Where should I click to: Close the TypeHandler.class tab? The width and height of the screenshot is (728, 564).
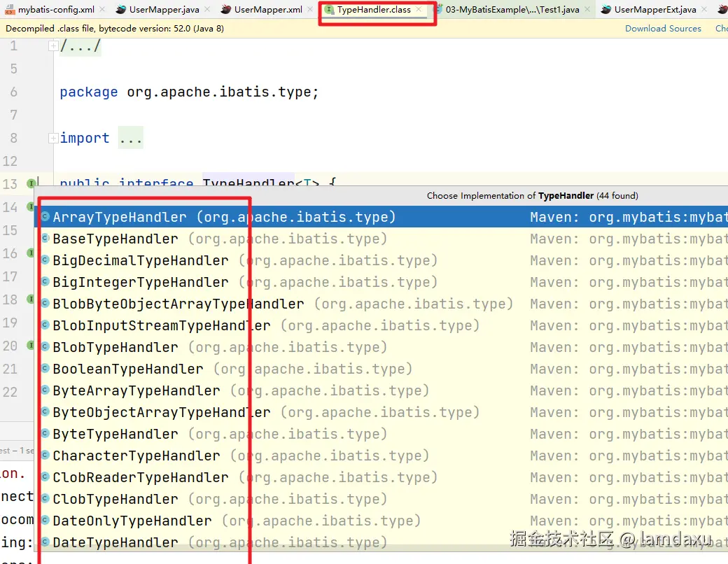click(x=419, y=9)
